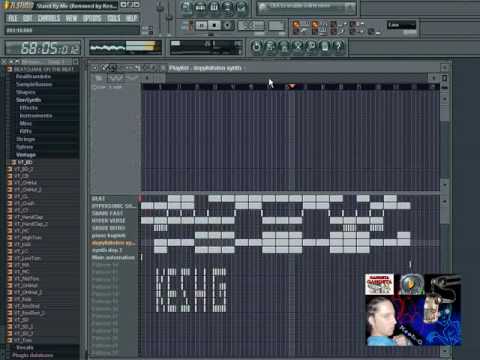Open the FILE menu
The image size is (480, 360).
tap(13, 18)
